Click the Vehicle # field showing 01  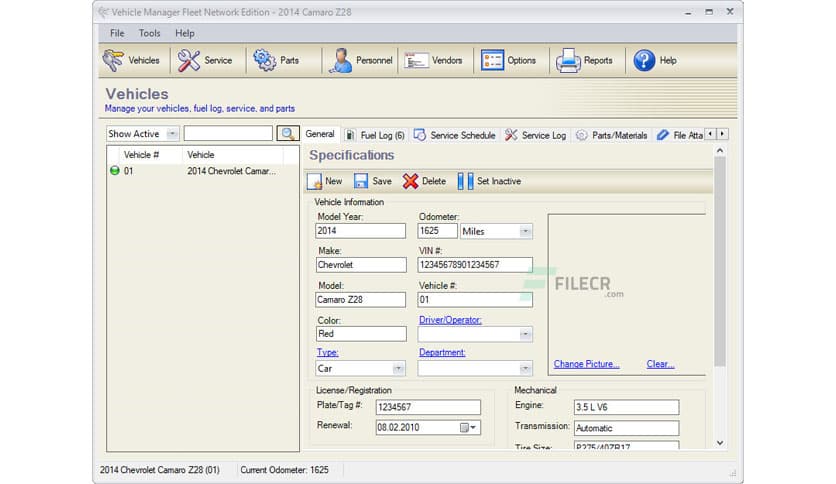click(x=475, y=300)
